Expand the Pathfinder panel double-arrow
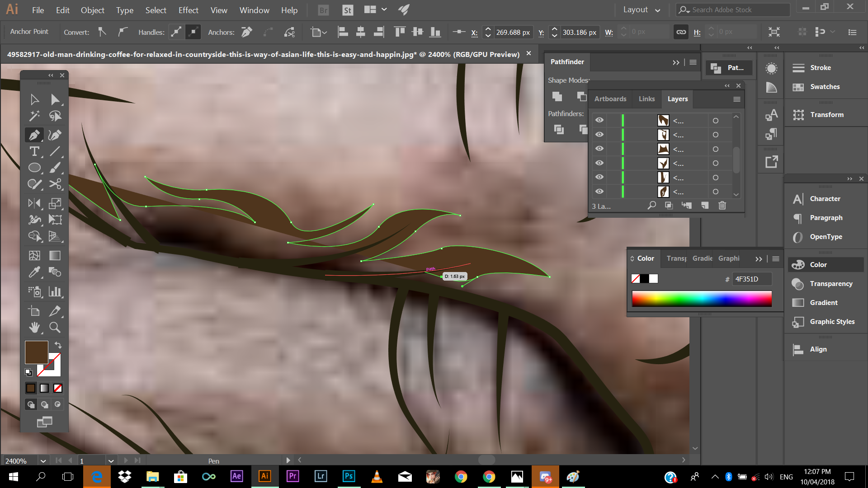Viewport: 868px width, 488px height. point(676,62)
